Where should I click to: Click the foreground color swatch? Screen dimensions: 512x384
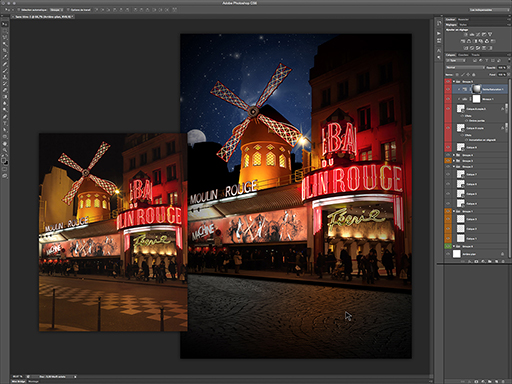point(4,161)
